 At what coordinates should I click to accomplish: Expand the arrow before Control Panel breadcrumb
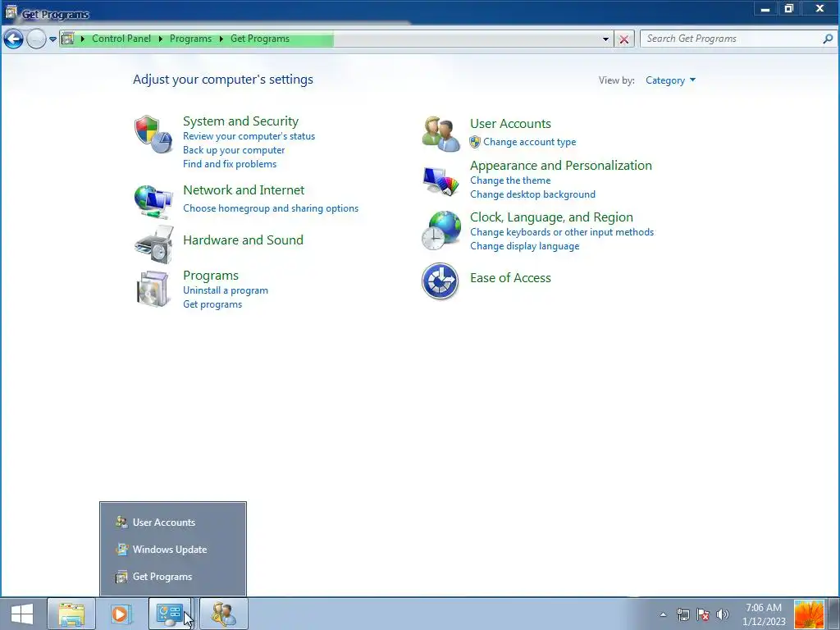(x=83, y=39)
